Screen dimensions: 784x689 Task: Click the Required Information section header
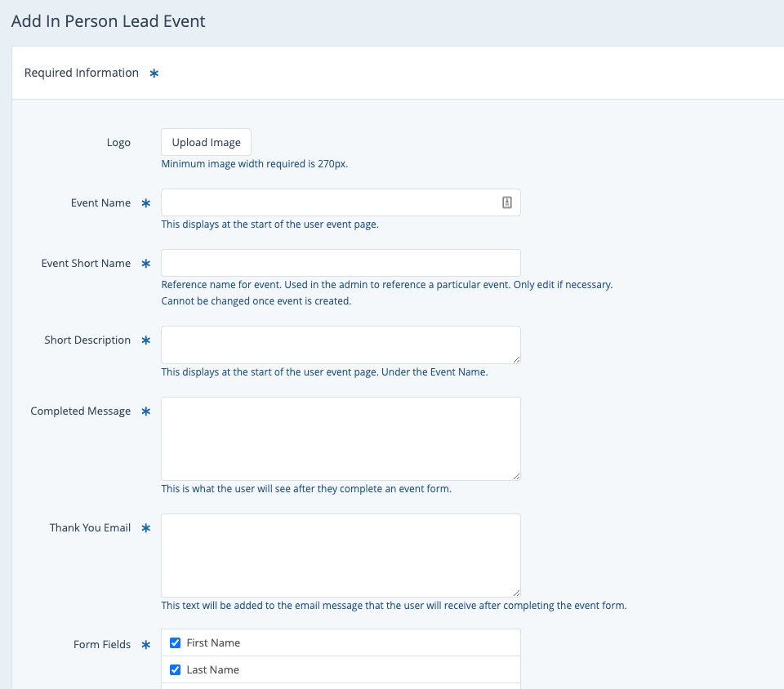click(x=82, y=73)
